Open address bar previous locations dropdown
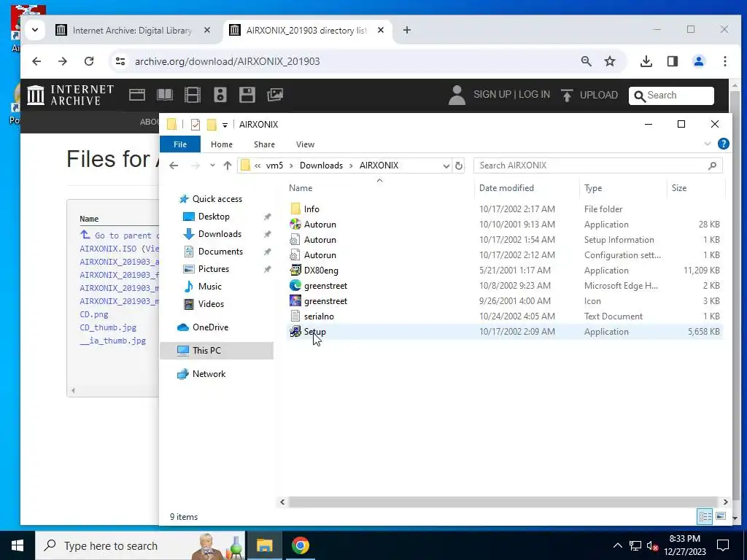This screenshot has width=747, height=560. (x=446, y=166)
